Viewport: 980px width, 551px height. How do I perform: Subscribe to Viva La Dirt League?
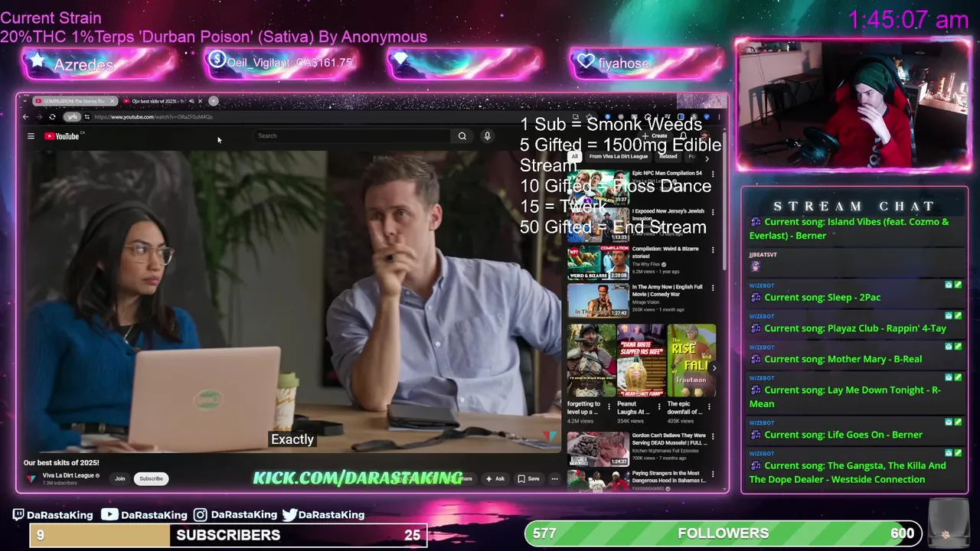151,479
